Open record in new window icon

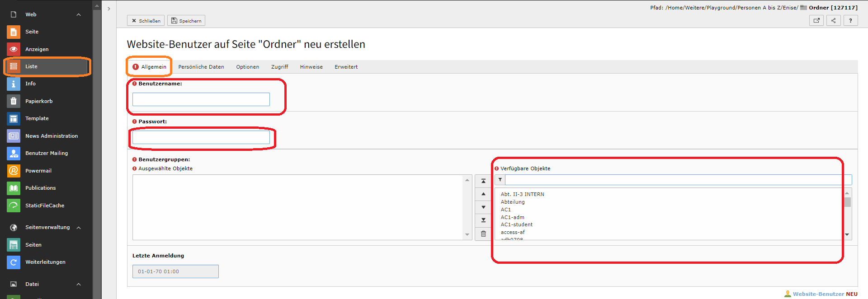pyautogui.click(x=816, y=21)
